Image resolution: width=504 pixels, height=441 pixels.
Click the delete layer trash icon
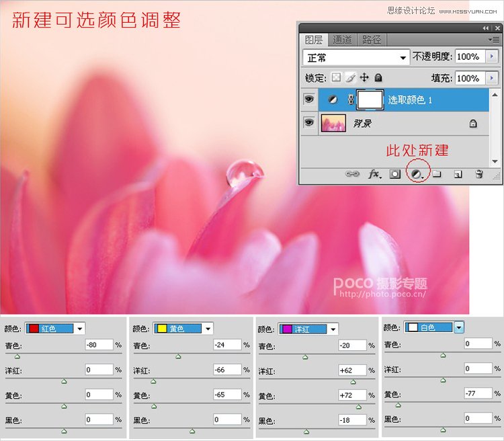click(x=479, y=174)
